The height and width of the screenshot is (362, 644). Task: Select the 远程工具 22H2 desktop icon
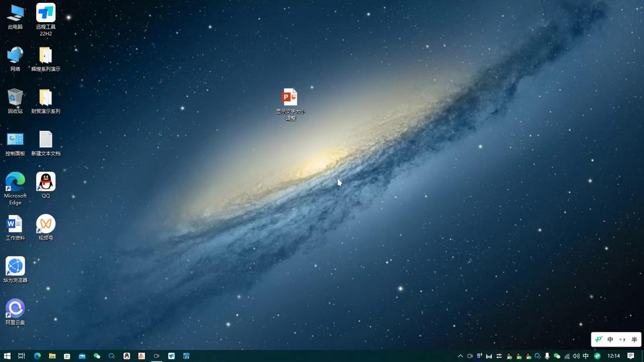pos(46,13)
